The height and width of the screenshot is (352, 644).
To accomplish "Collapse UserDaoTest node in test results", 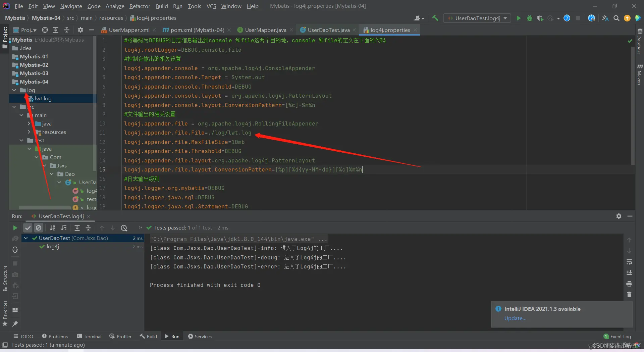I will pos(26,238).
